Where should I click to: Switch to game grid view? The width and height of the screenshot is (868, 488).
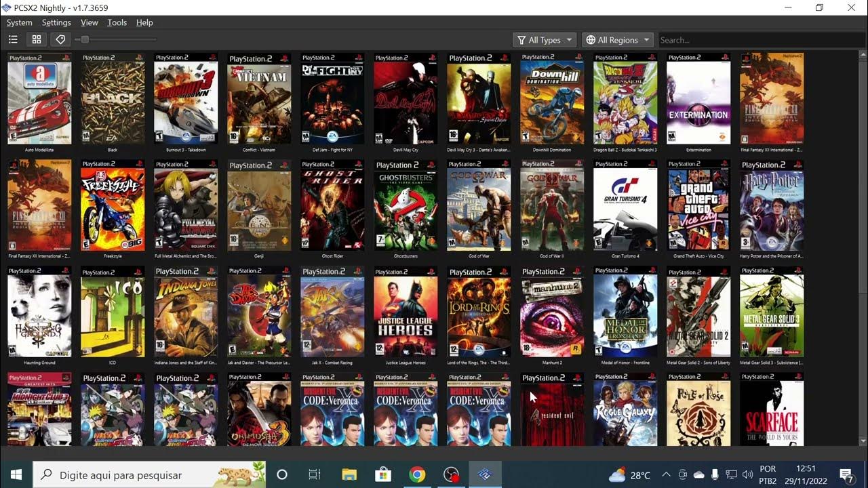click(x=37, y=40)
